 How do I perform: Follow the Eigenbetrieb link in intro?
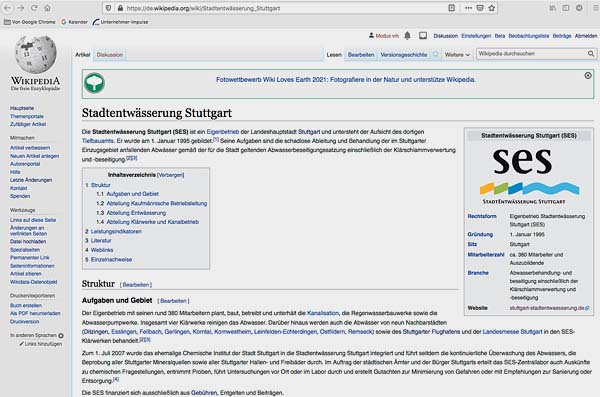[223, 132]
